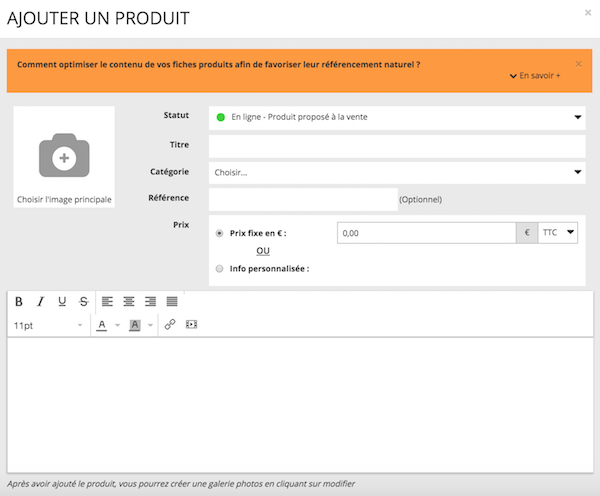Open the 11pt font size dropdown
600x496 pixels.
(x=48, y=325)
